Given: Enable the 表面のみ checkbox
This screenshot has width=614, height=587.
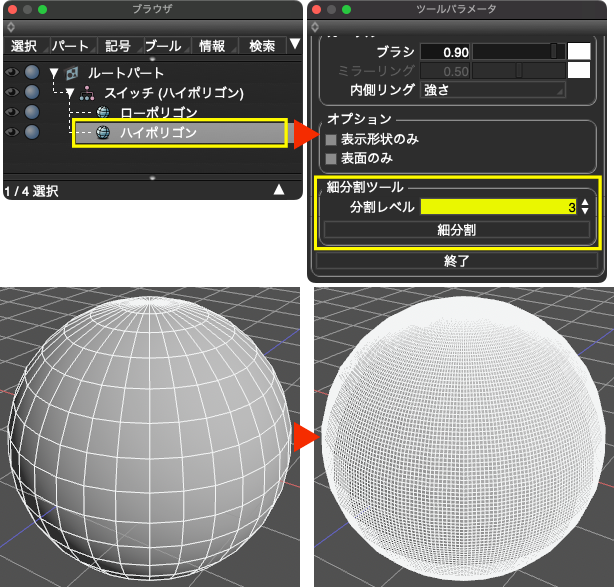Looking at the screenshot, I should pyautogui.click(x=331, y=158).
